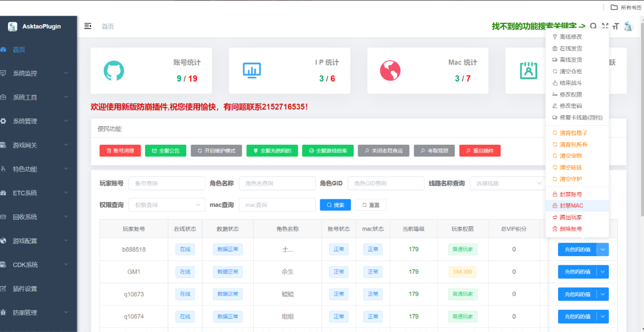Click the globe icon on Mac 统计 card
This screenshot has width=644, height=332.
coord(390,71)
